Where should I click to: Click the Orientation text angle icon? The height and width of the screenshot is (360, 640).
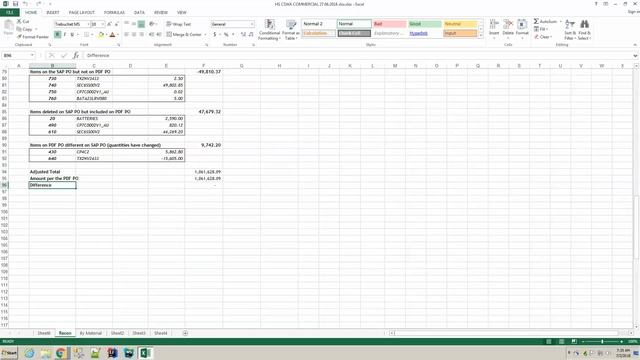(x=152, y=24)
